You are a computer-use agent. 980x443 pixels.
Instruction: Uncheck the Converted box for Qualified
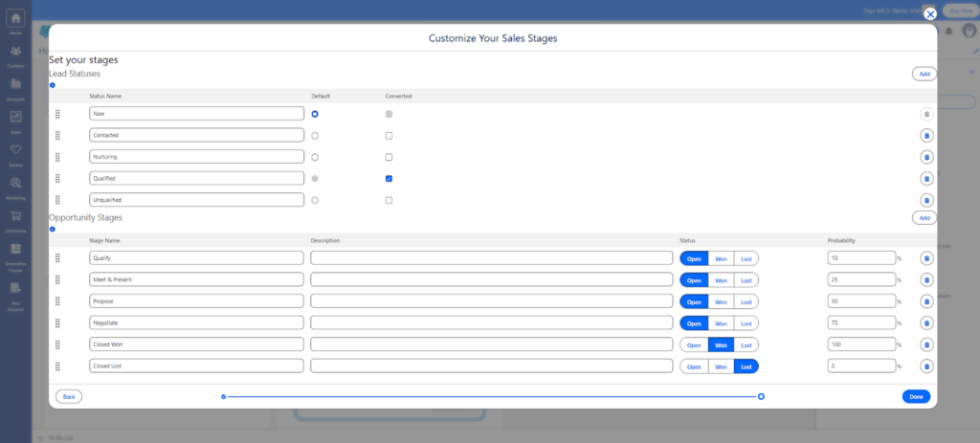[389, 179]
